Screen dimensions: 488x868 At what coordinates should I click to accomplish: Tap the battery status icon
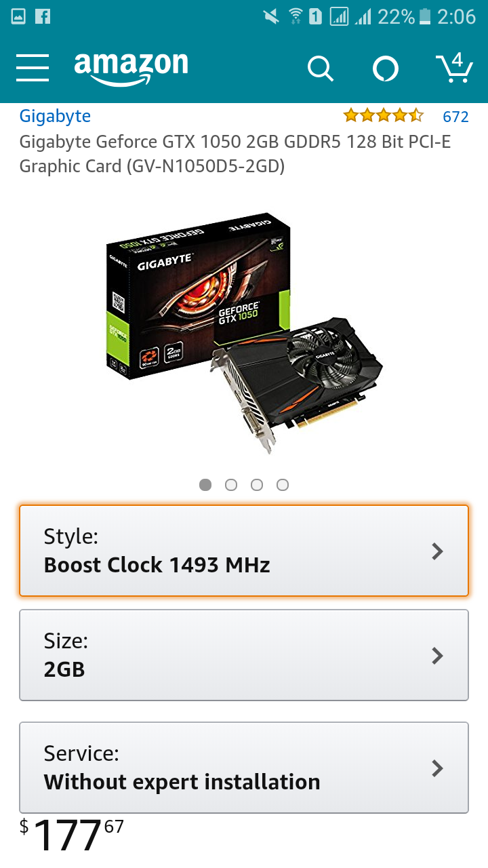[x=425, y=16]
